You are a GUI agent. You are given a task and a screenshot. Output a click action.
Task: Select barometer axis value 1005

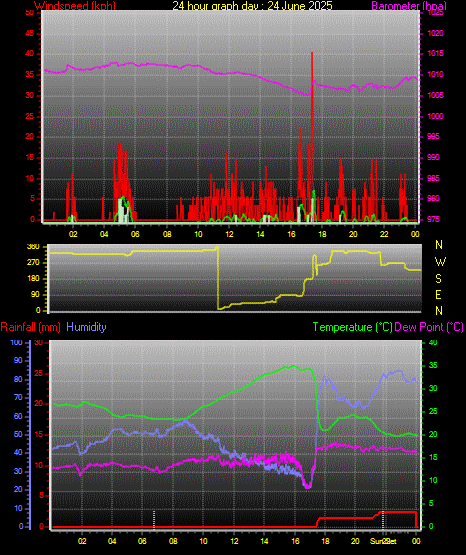[435, 95]
